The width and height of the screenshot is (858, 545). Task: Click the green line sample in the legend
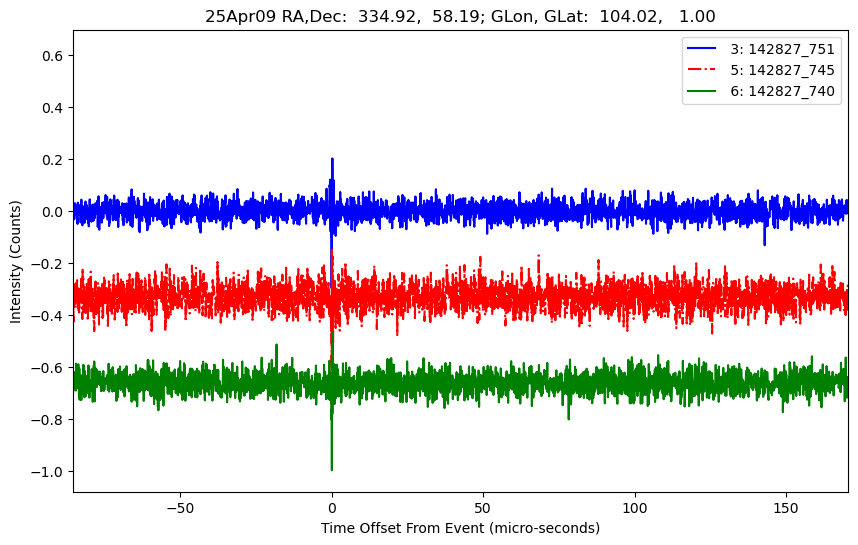pos(702,90)
